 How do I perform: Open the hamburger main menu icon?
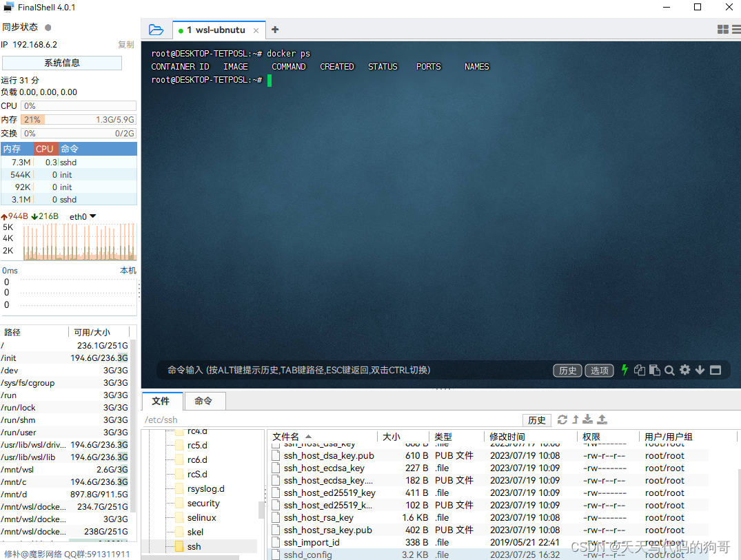coord(736,30)
